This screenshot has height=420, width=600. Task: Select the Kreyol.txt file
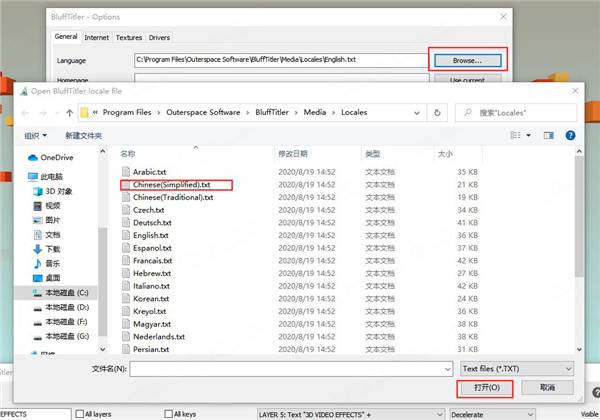(144, 311)
